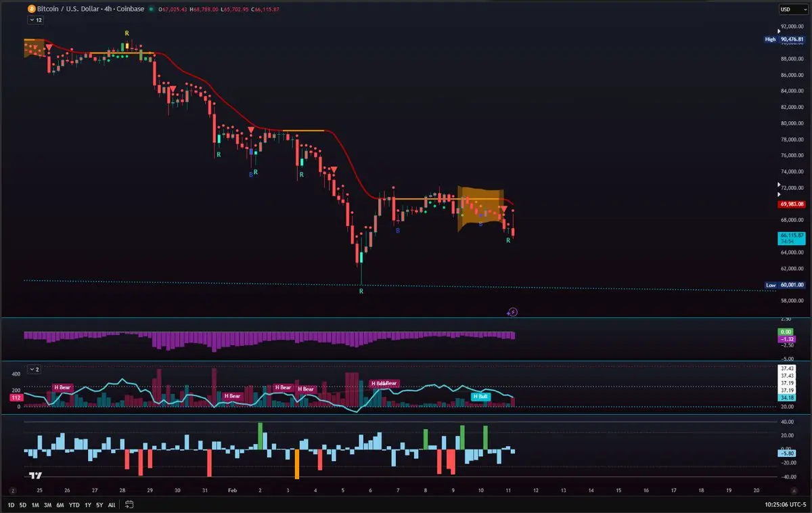Click the high value 68,788.00

pyautogui.click(x=207, y=9)
